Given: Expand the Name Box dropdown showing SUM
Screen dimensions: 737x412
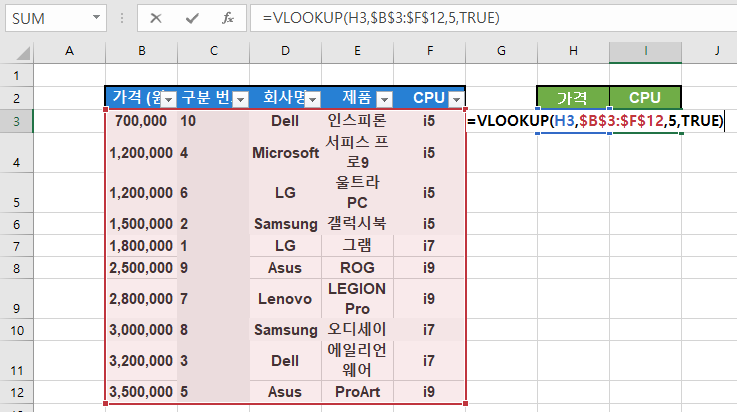Looking at the screenshot, I should [96, 18].
